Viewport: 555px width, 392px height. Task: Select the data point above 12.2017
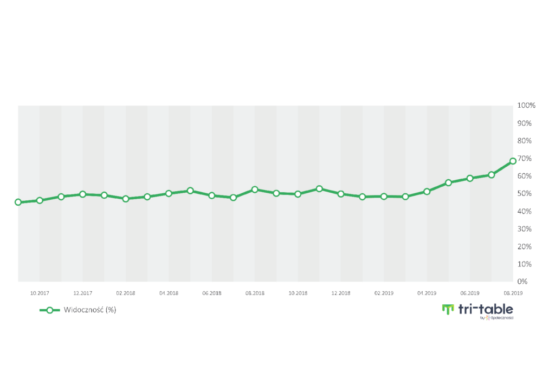point(82,194)
